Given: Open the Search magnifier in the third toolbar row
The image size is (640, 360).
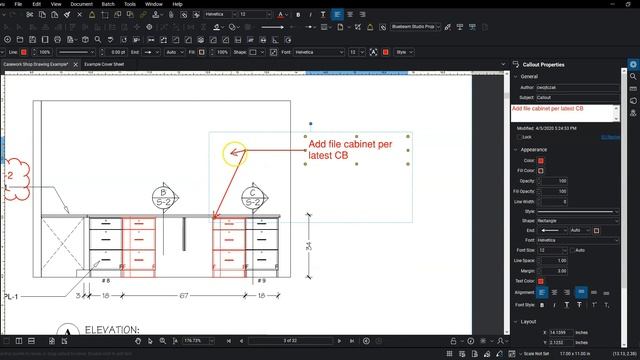Looking at the screenshot, I should pos(98,40).
